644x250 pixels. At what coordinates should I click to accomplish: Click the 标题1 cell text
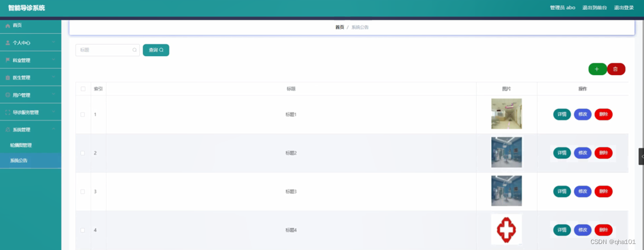coord(291,115)
